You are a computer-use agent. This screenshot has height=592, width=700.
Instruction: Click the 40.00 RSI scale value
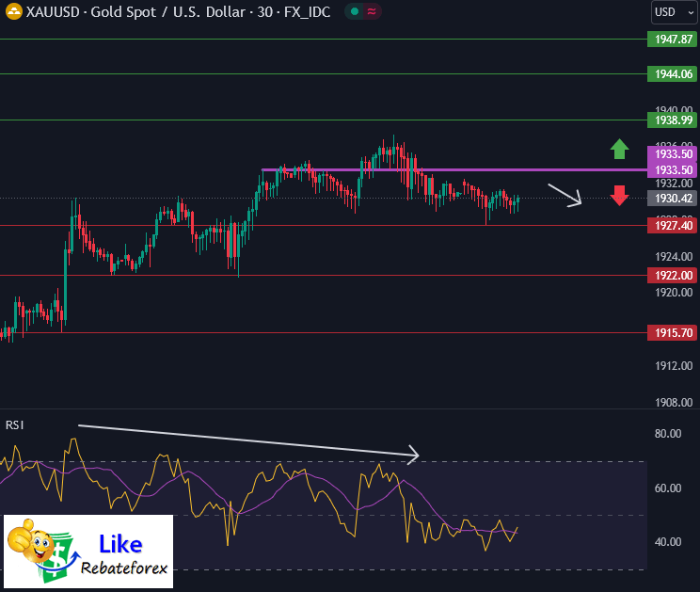point(668,542)
